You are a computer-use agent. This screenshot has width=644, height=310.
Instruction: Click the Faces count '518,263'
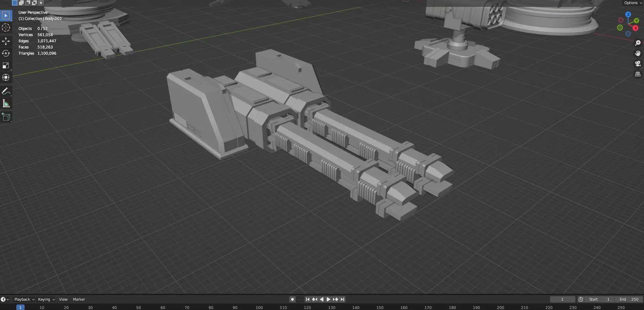pos(45,47)
